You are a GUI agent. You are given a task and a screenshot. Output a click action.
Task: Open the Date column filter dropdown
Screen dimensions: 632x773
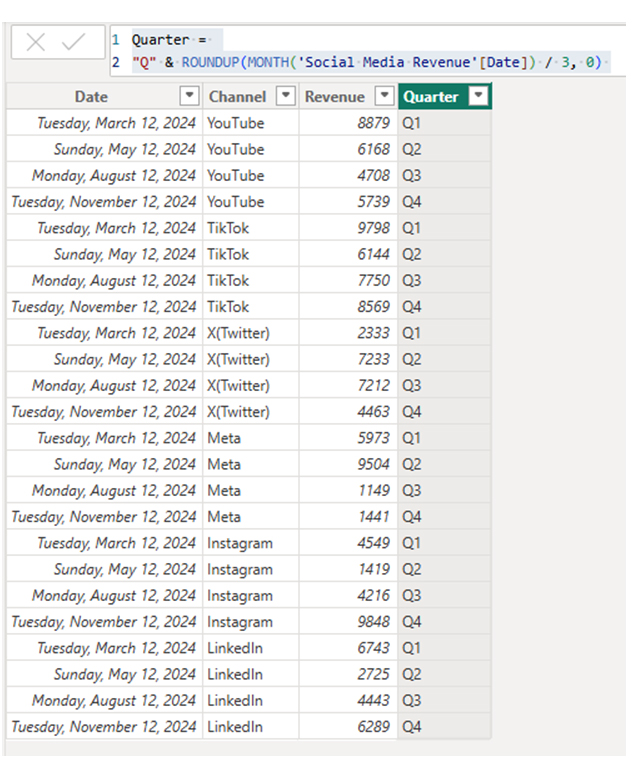pyautogui.click(x=189, y=97)
